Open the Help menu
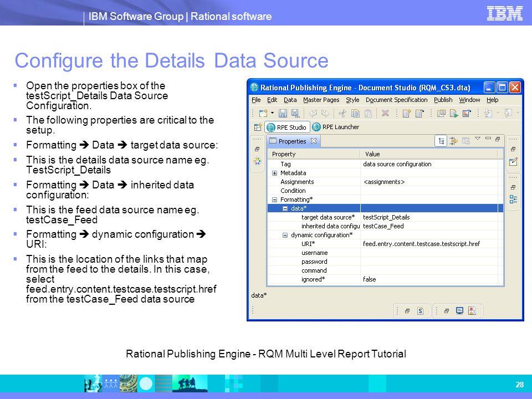This screenshot has height=399, width=532. click(x=492, y=100)
